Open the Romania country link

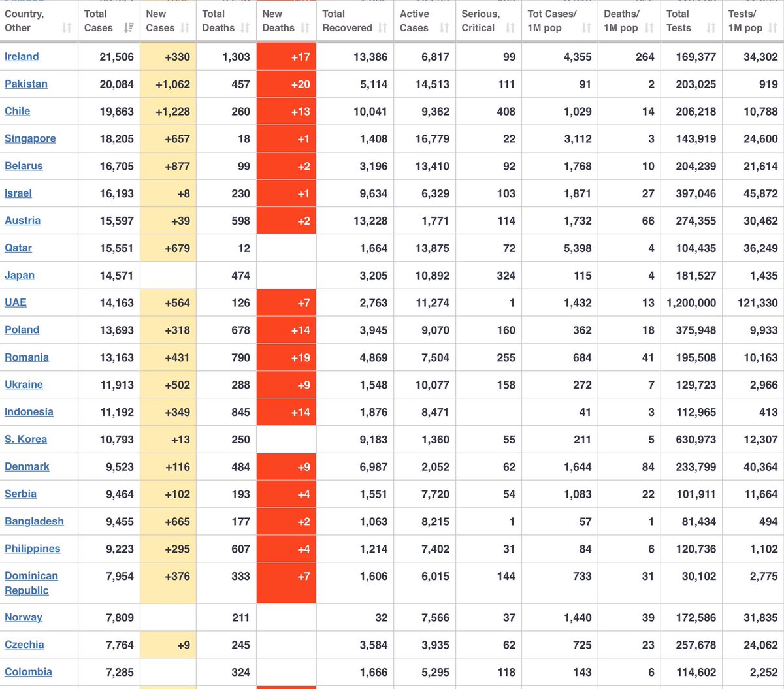click(x=27, y=357)
